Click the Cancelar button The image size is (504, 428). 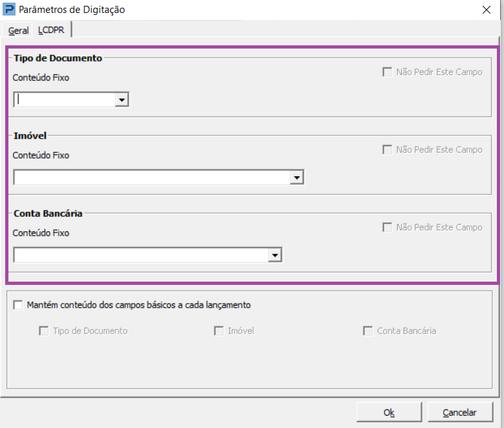click(x=460, y=412)
